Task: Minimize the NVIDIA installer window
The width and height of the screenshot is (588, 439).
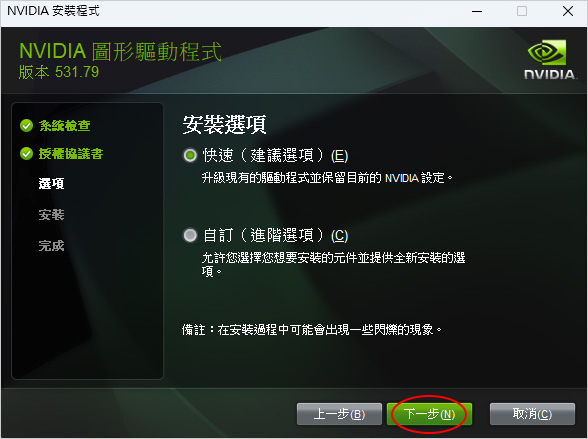Action: tap(477, 11)
